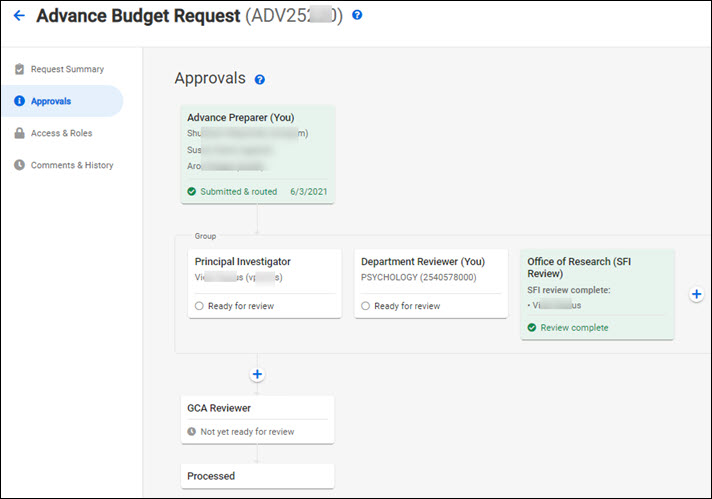Screen dimensions: 712x499
Task: Click the Comments & History clock icon
Action: 20,165
